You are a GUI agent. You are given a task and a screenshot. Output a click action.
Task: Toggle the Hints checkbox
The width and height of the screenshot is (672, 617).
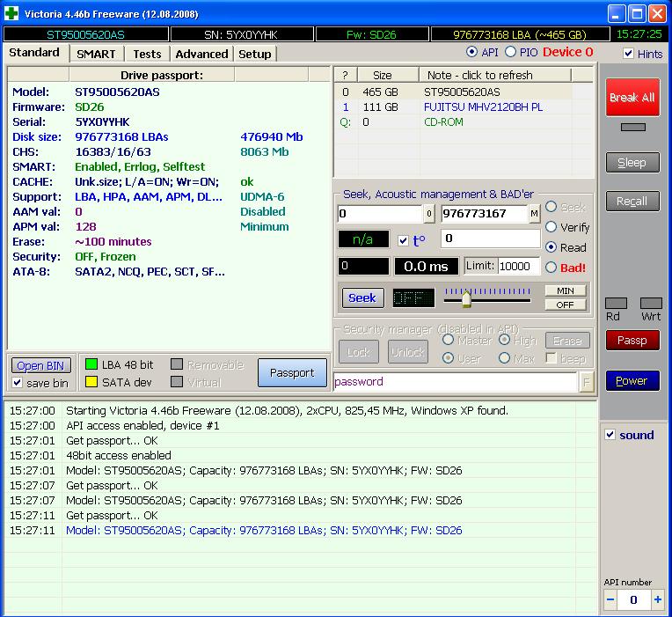click(628, 54)
